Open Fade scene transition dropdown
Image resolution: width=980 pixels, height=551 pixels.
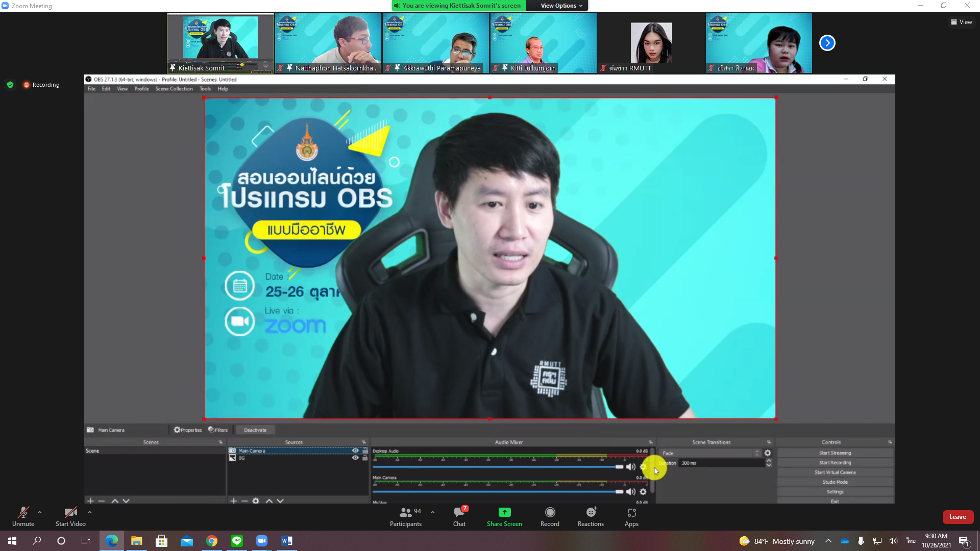pyautogui.click(x=710, y=453)
